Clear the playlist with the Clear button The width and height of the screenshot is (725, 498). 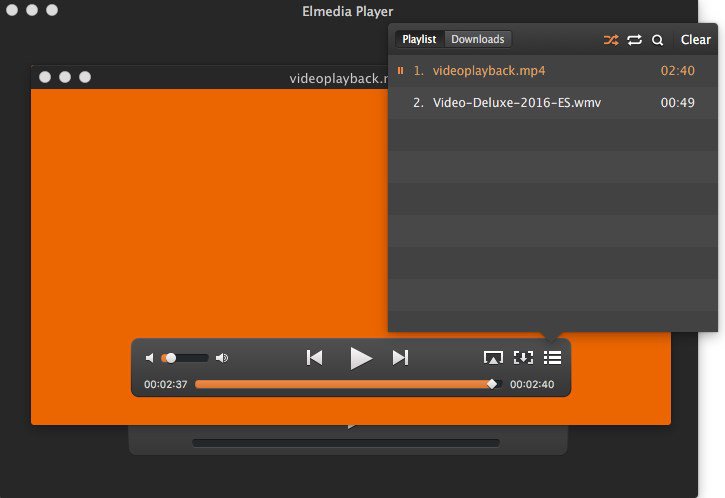pyautogui.click(x=695, y=40)
